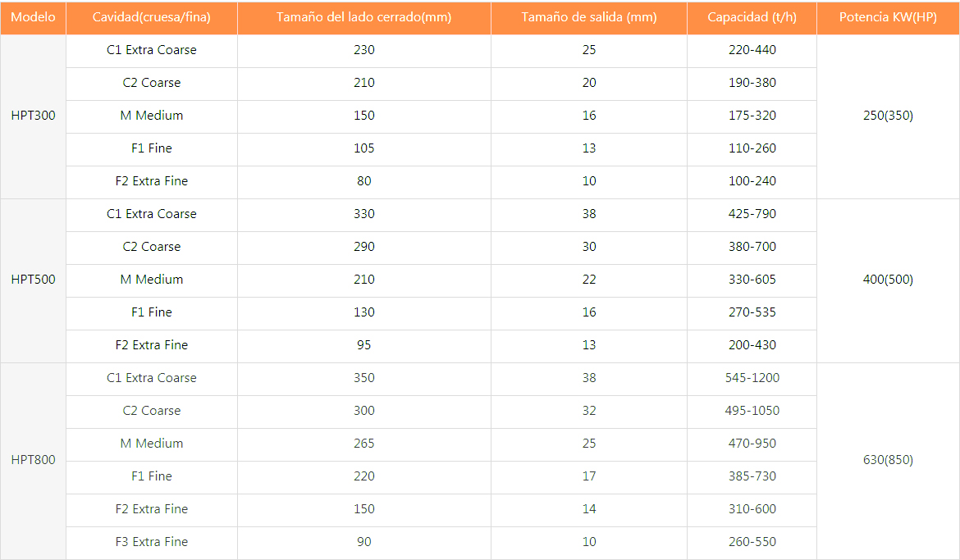Select the 265 closed side size cell
Screen dimensions: 960x560
click(364, 444)
